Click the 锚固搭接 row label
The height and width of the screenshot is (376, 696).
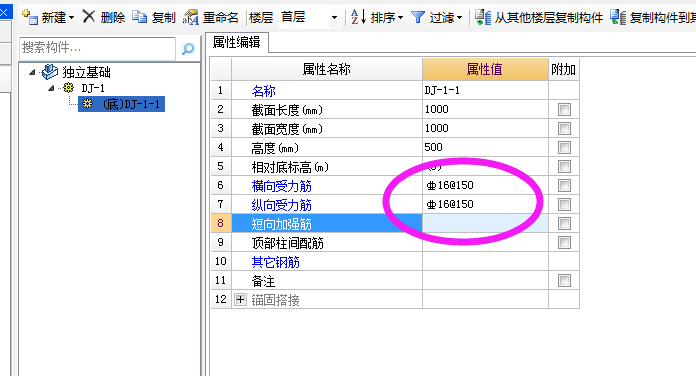(x=275, y=301)
